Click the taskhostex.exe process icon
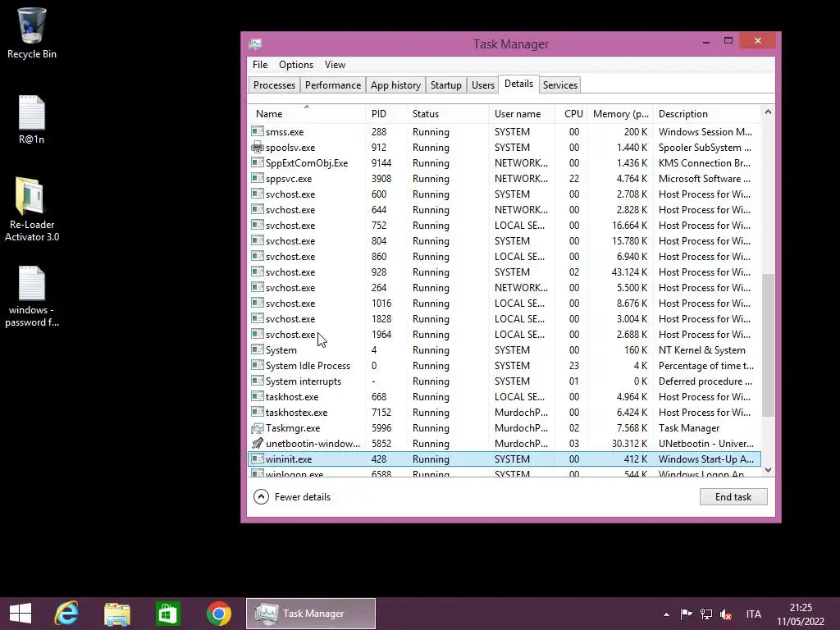The image size is (840, 630). (257, 413)
